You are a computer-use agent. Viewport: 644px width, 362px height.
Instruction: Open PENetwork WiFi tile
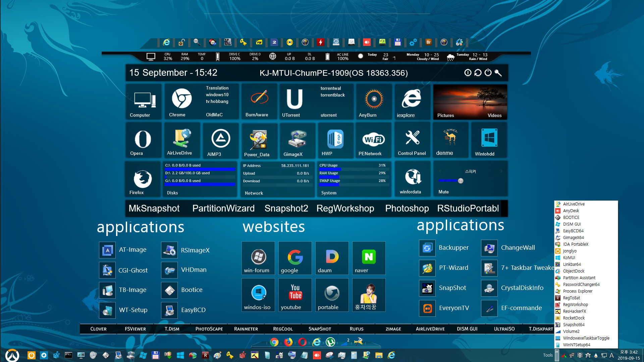click(x=373, y=140)
